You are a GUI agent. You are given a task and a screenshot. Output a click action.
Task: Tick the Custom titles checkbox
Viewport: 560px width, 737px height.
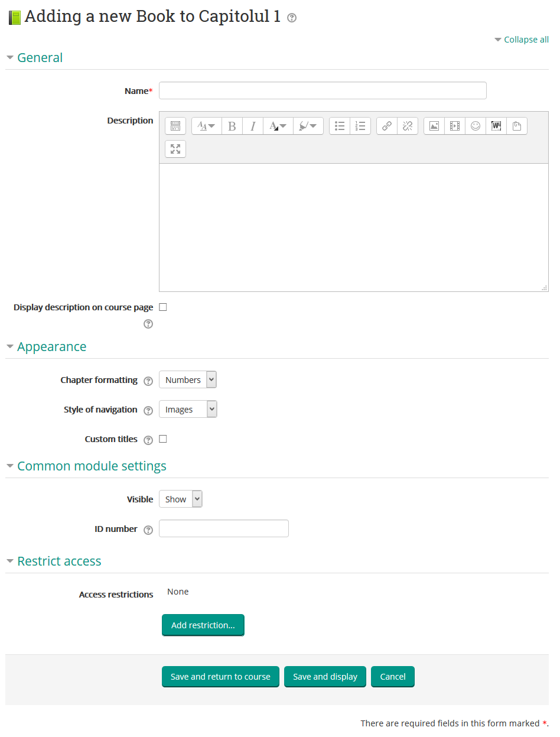click(x=163, y=439)
